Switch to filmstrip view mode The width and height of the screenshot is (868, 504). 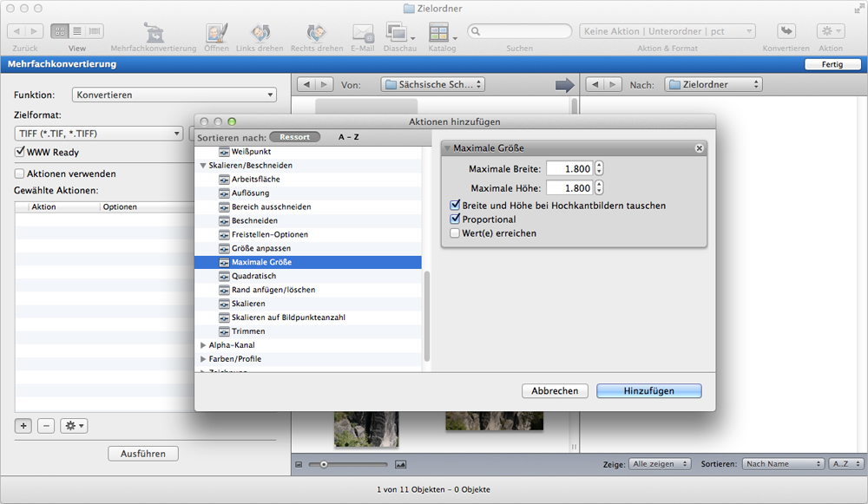click(x=95, y=31)
